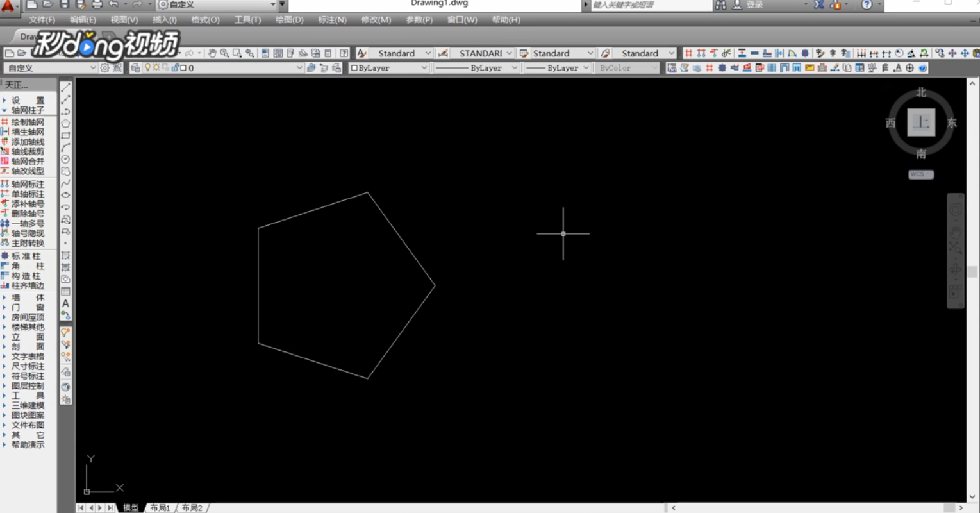Click the red grid axis icon in Tangent toolbar
The image size is (980, 513).
(688, 53)
